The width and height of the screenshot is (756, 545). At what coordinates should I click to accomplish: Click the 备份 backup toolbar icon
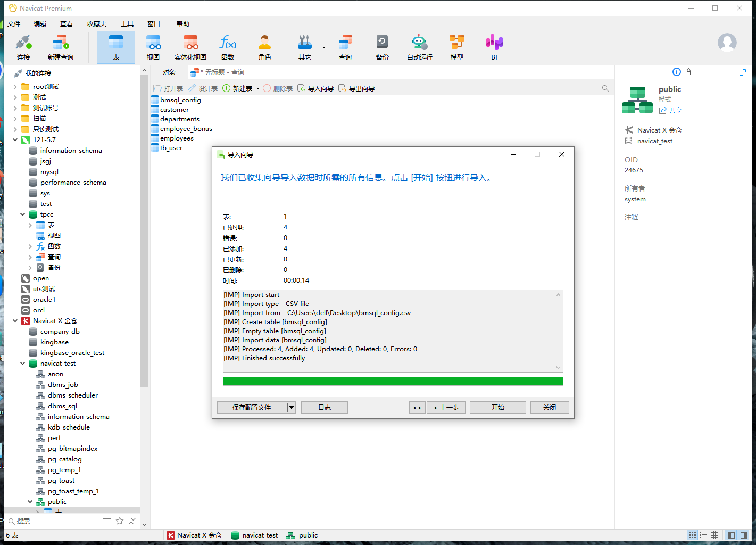pos(383,48)
